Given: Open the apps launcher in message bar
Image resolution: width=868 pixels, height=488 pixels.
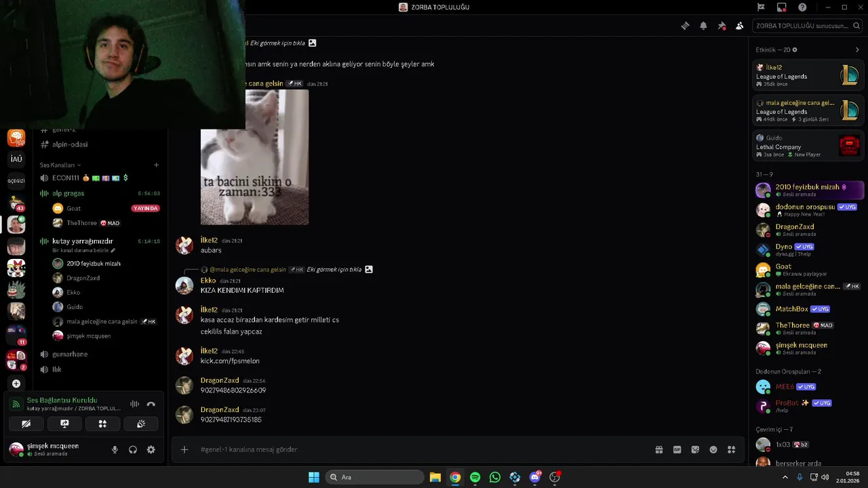Looking at the screenshot, I should 732,449.
